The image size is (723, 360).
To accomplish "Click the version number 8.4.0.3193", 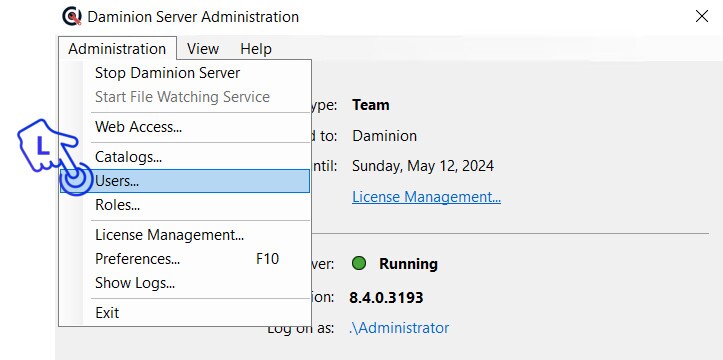I will click(x=386, y=297).
